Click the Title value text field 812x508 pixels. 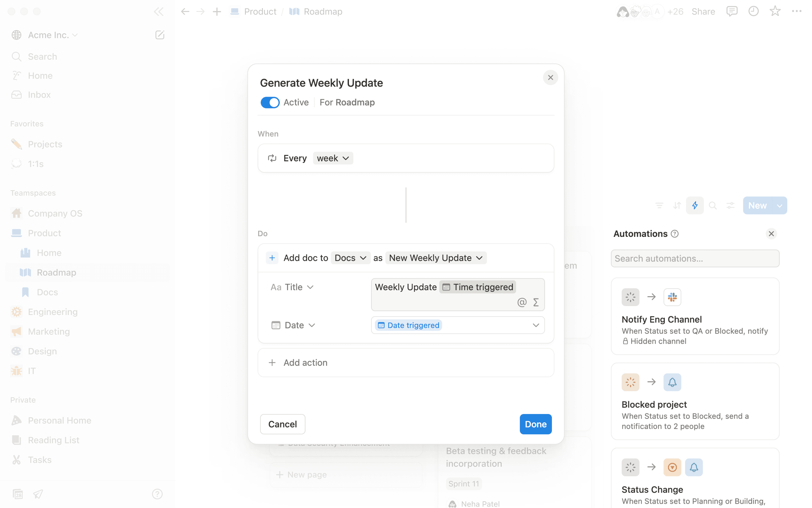click(458, 294)
